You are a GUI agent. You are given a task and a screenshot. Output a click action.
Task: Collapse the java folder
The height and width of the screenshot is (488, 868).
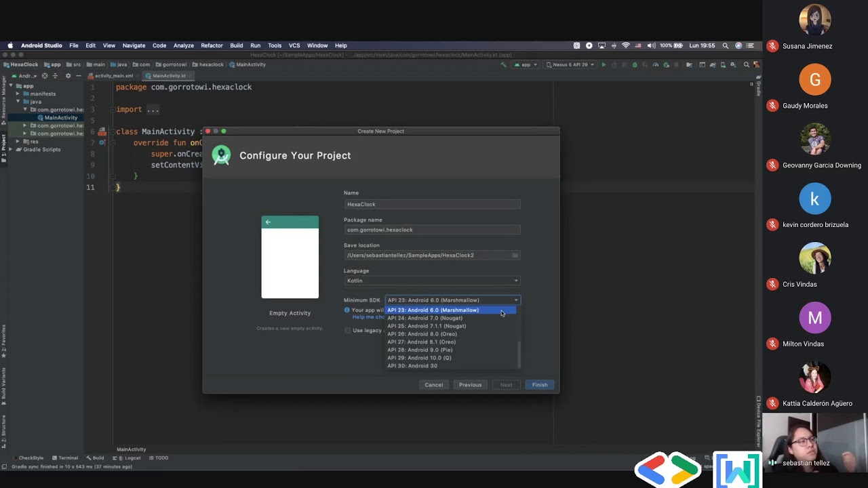tap(19, 102)
